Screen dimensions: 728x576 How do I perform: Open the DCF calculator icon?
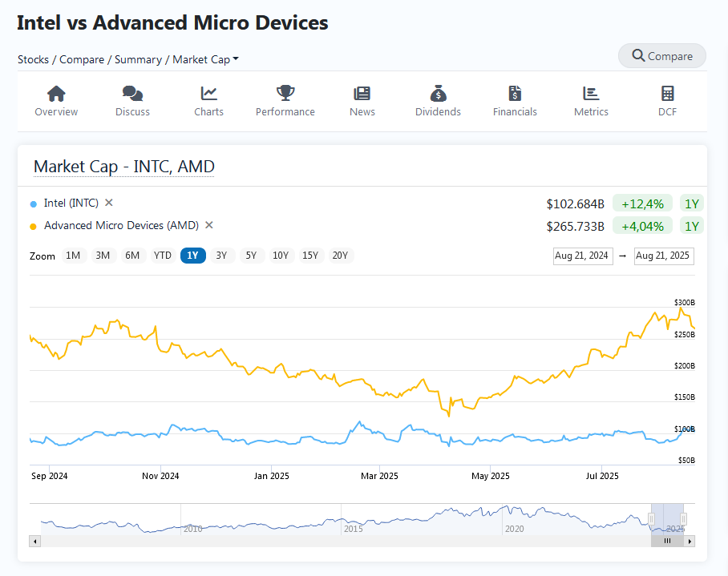(x=668, y=93)
